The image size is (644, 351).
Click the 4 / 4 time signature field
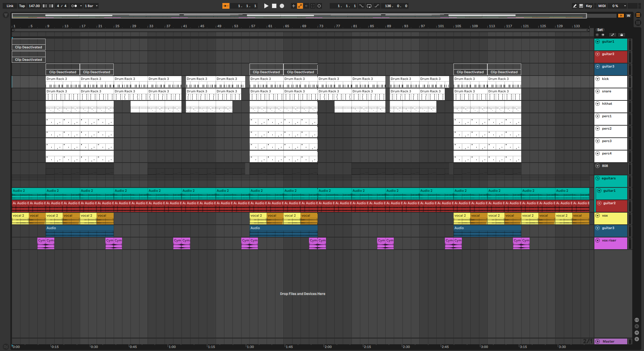point(62,6)
